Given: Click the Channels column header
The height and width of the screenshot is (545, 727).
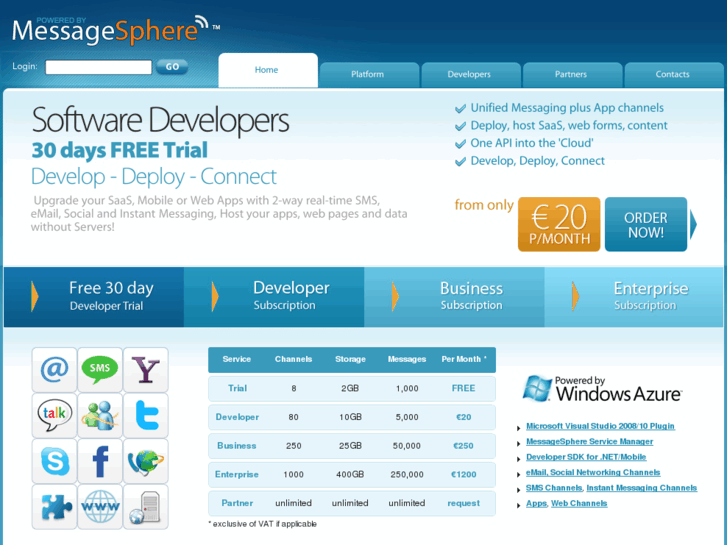Looking at the screenshot, I should click(293, 359).
